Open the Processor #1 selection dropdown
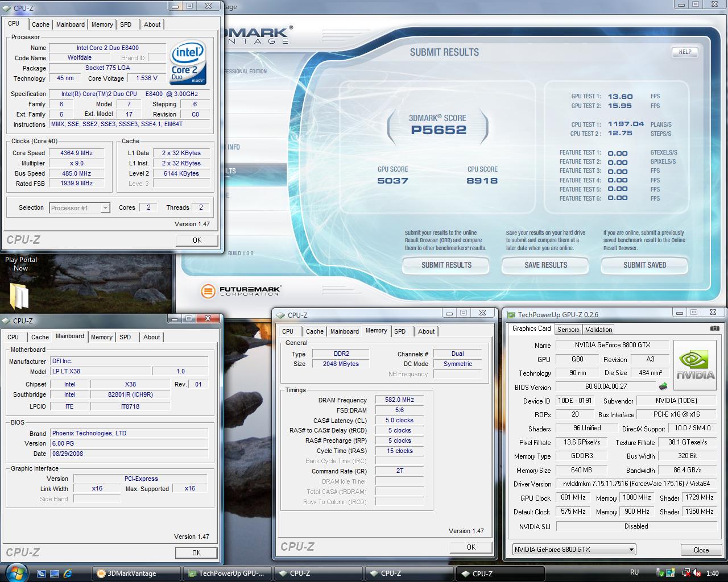Screen dimensions: 728x582 coord(80,208)
